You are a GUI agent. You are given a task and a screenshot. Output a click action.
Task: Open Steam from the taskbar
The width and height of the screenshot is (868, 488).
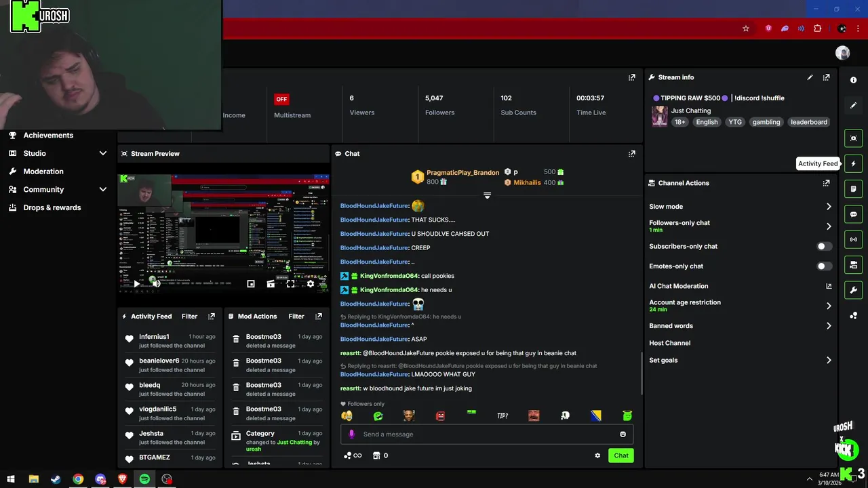point(56,479)
